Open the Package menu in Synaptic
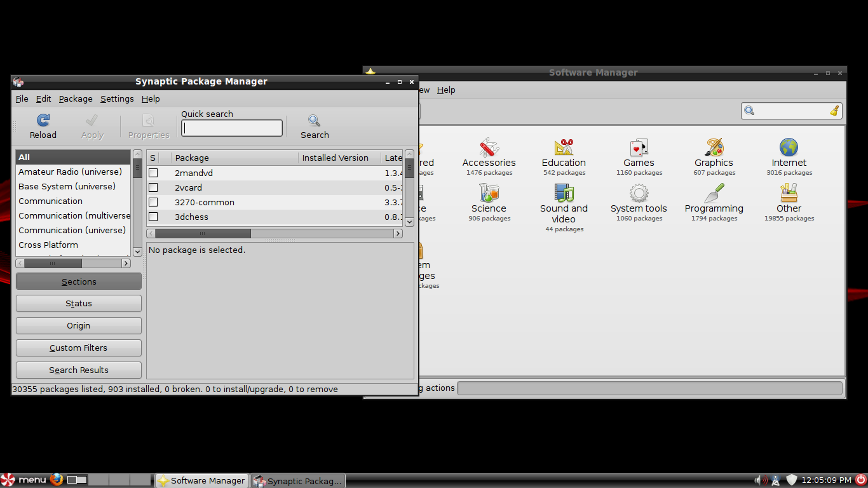Image resolution: width=868 pixels, height=488 pixels. coord(76,98)
